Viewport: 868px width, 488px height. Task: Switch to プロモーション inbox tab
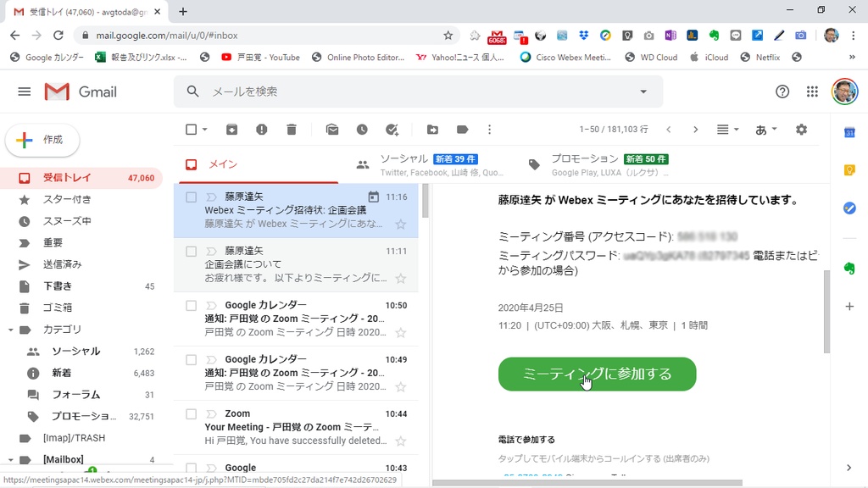tap(601, 164)
